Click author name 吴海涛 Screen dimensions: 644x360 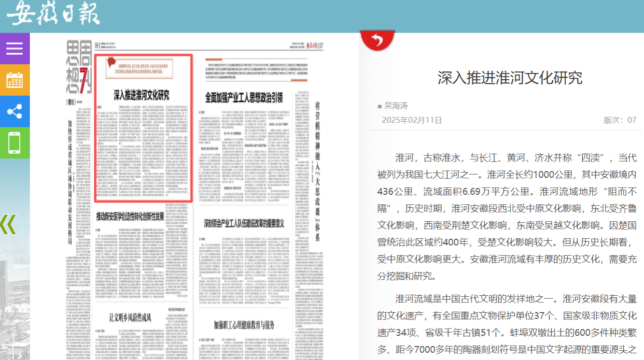point(396,105)
